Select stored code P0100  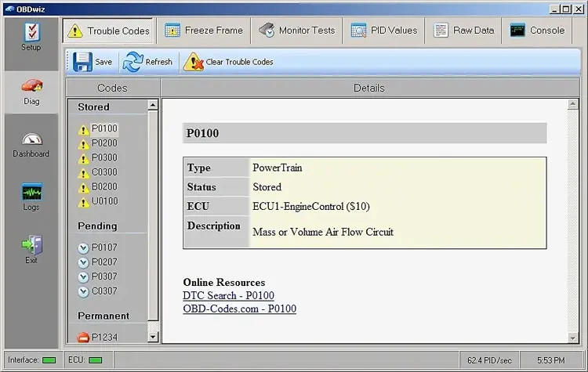point(104,128)
